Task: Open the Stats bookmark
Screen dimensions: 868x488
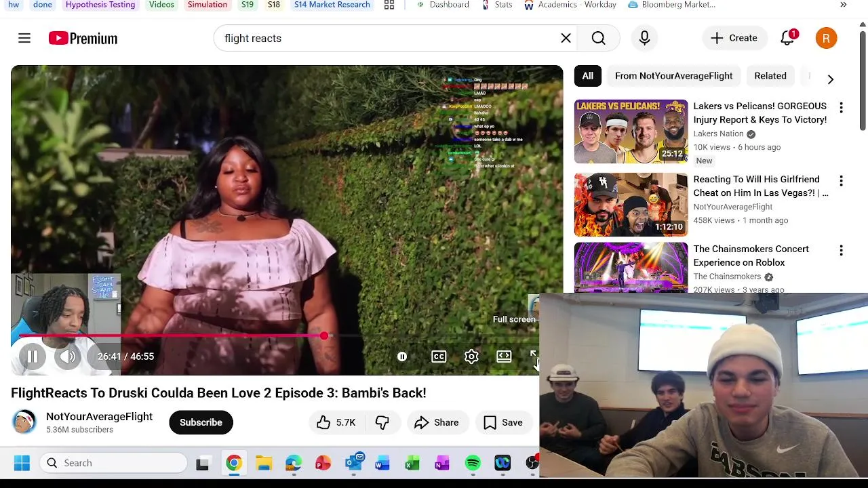Action: pos(497,5)
